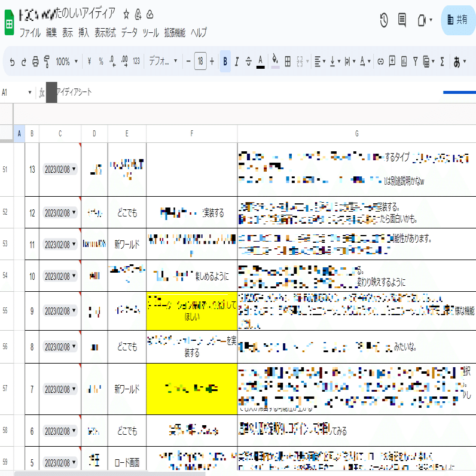
Task: Open the データ menu
Action: (129, 32)
